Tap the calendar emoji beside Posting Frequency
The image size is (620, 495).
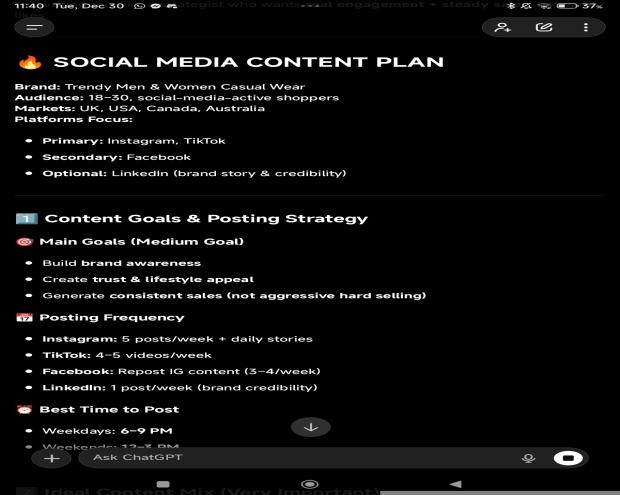pos(25,317)
